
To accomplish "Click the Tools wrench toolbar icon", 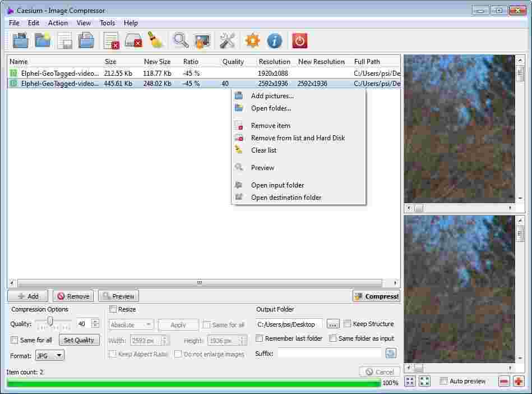I will coord(226,40).
